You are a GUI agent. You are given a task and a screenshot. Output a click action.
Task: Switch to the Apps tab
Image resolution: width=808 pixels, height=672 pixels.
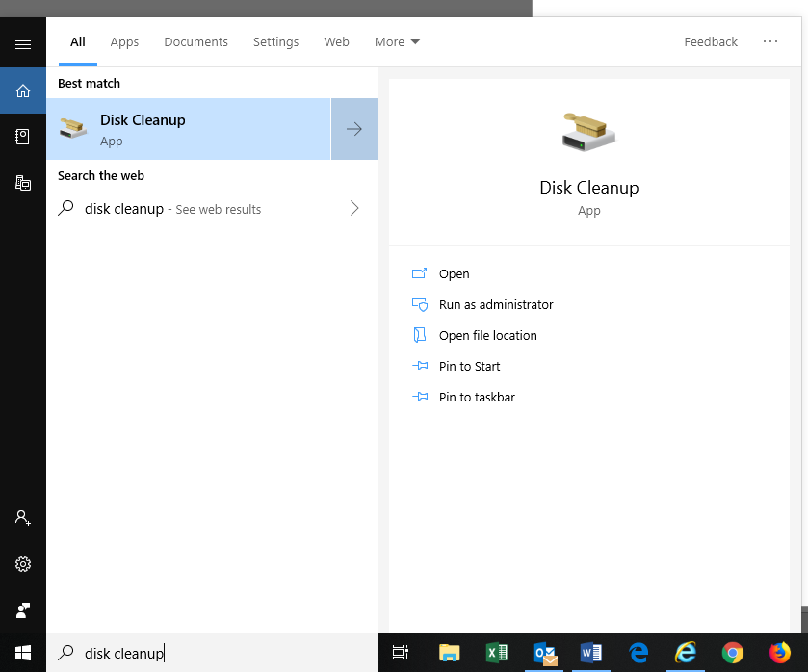click(x=124, y=42)
